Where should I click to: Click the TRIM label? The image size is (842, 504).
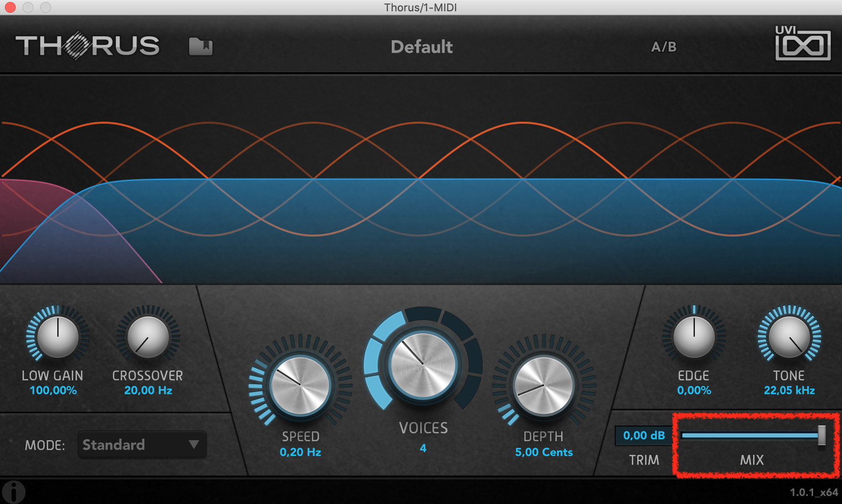pyautogui.click(x=644, y=460)
